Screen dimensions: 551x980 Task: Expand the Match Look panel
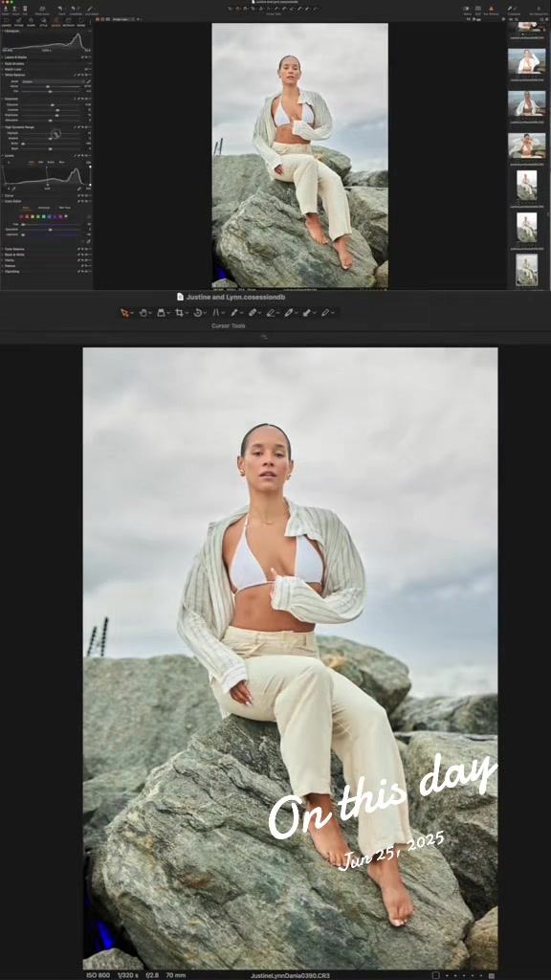click(x=2, y=69)
